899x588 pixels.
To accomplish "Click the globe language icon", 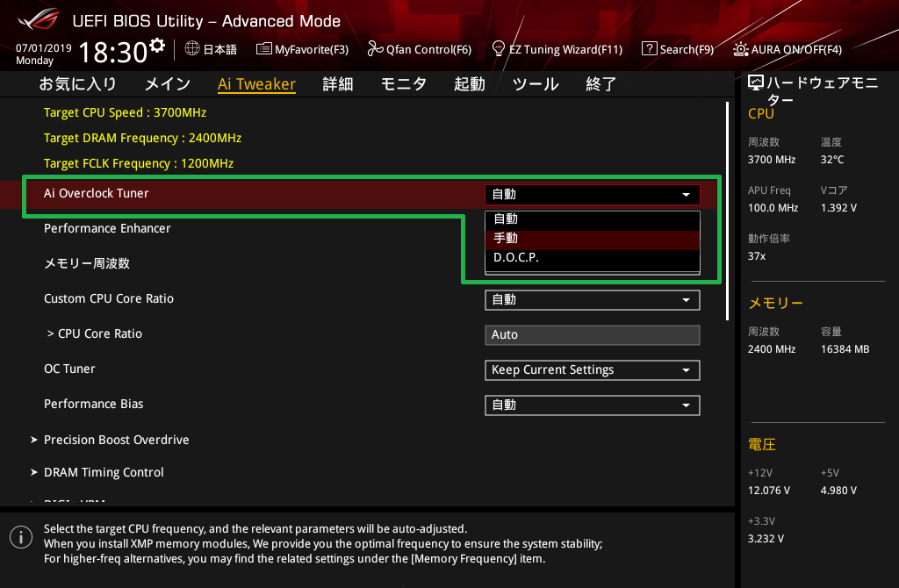I will 192,49.
